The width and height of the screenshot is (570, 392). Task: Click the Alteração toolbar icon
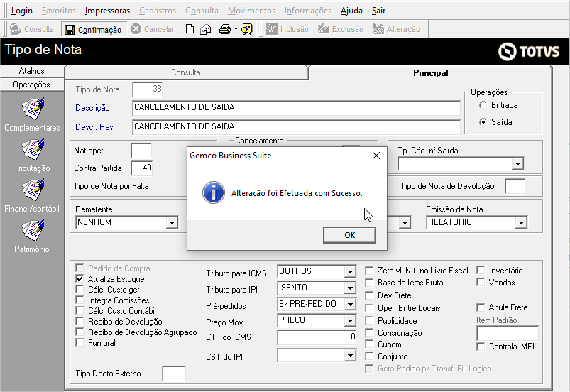378,29
